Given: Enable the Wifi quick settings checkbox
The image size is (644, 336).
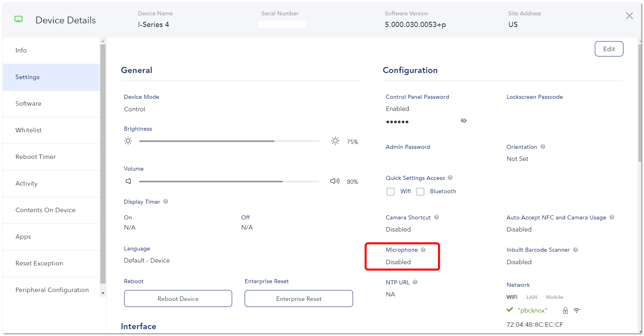Looking at the screenshot, I should 391,192.
